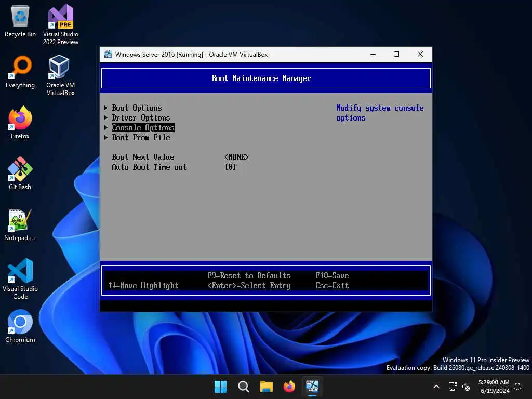
Task: Select Oracle VM VirtualBox desktop icon
Action: [x=60, y=75]
